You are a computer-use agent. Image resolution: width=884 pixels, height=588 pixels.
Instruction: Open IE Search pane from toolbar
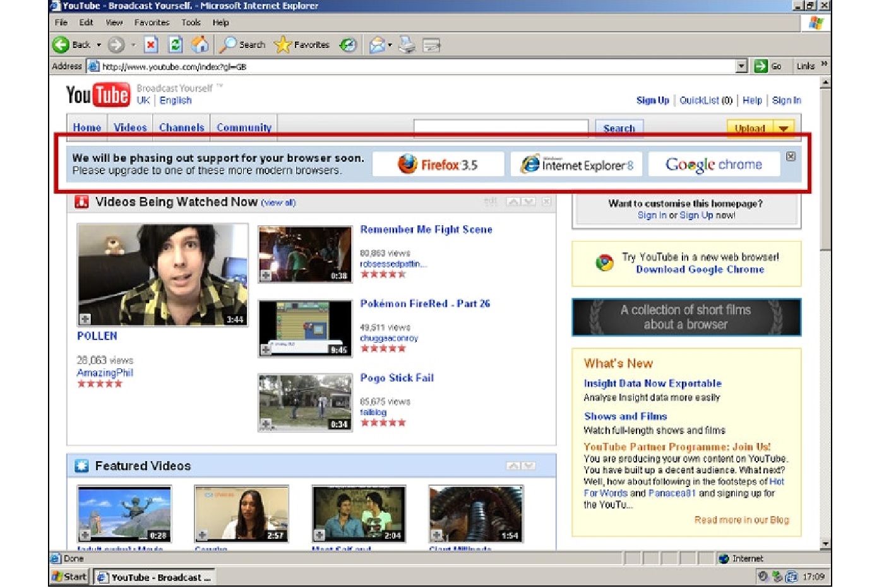pyautogui.click(x=242, y=45)
